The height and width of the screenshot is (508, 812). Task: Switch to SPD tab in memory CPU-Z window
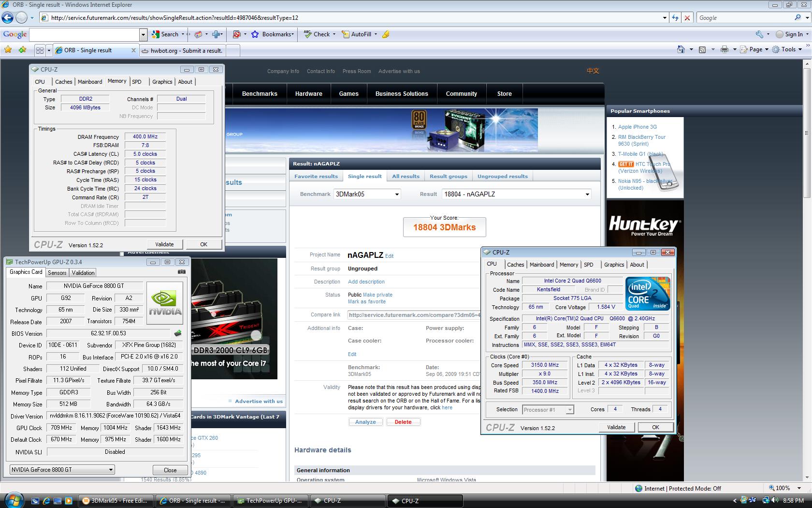137,82
